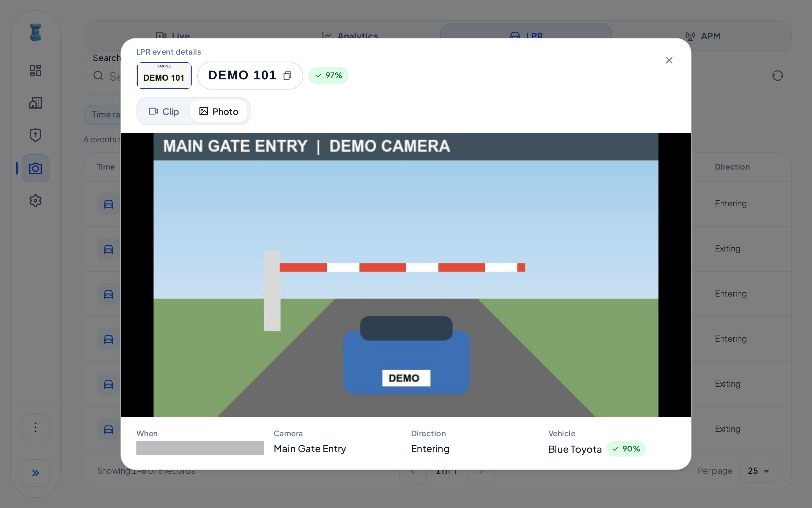Click the car icon in first Entering row
The height and width of the screenshot is (508, 812).
tap(108, 204)
